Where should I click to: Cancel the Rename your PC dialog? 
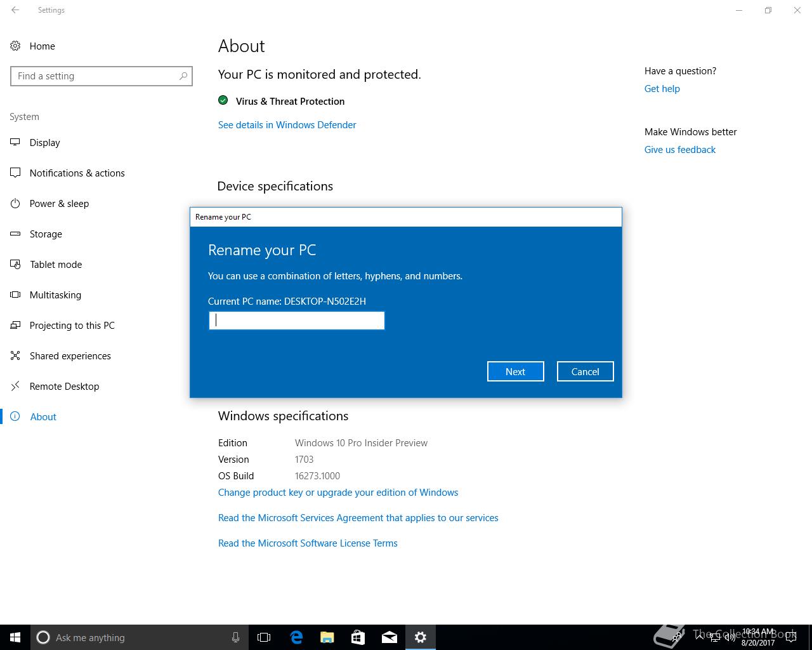(x=585, y=371)
